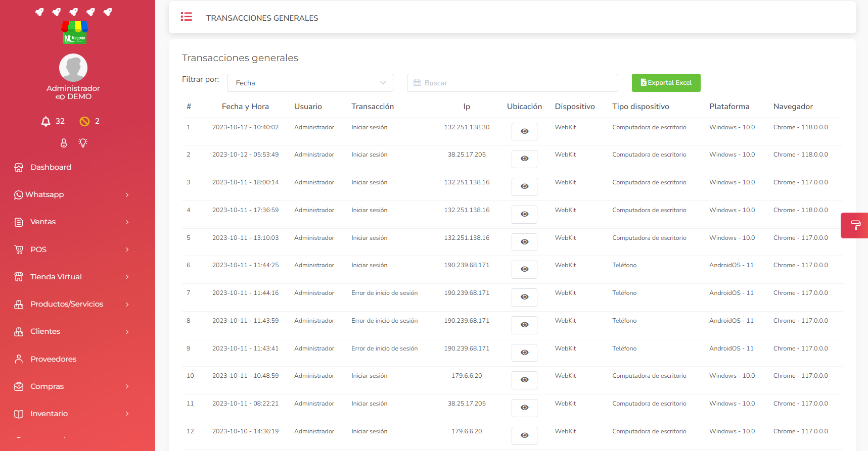Click the last rocket icon in sidebar top
The image size is (868, 451).
108,12
